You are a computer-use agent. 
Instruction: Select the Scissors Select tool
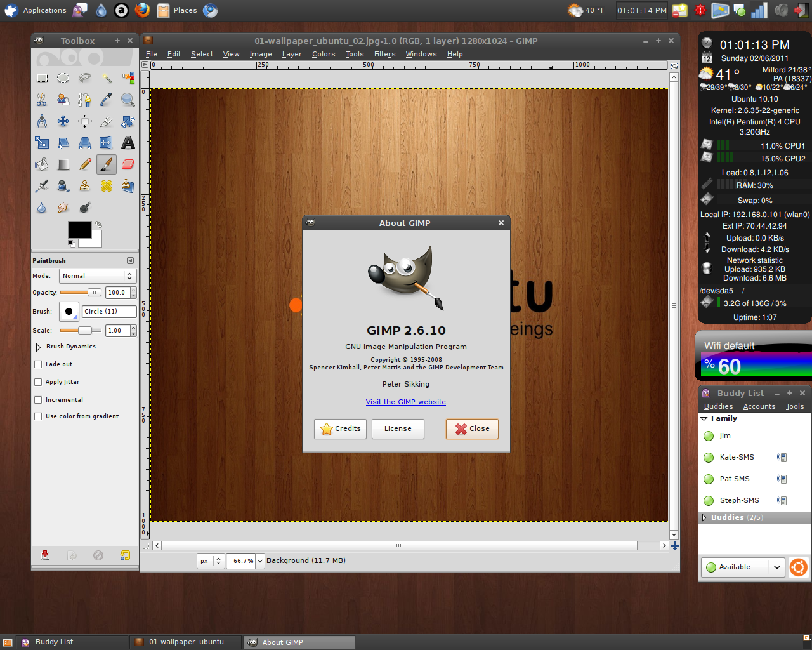[x=42, y=100]
